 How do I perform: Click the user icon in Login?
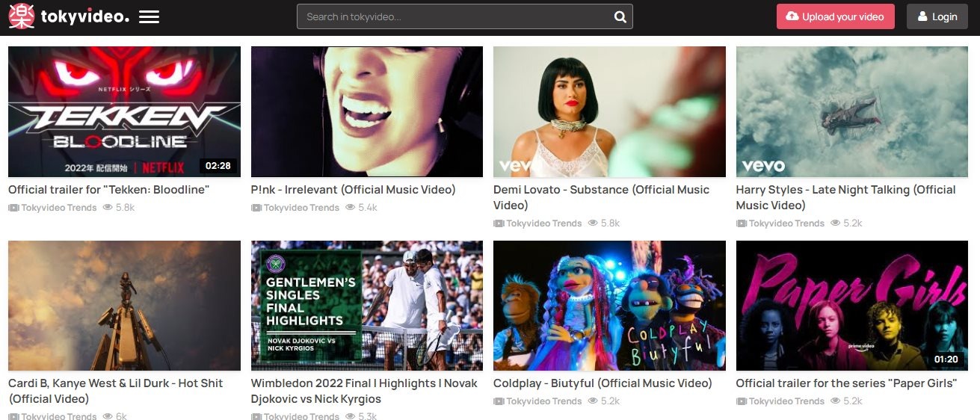923,16
